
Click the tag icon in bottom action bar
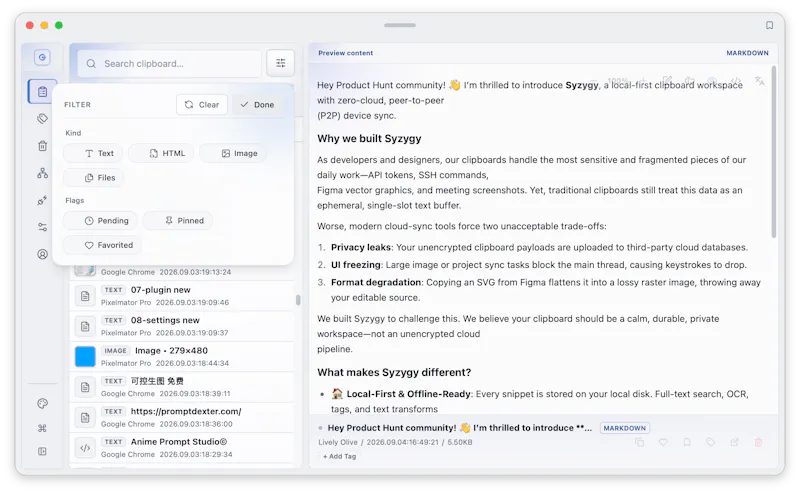[x=711, y=442]
